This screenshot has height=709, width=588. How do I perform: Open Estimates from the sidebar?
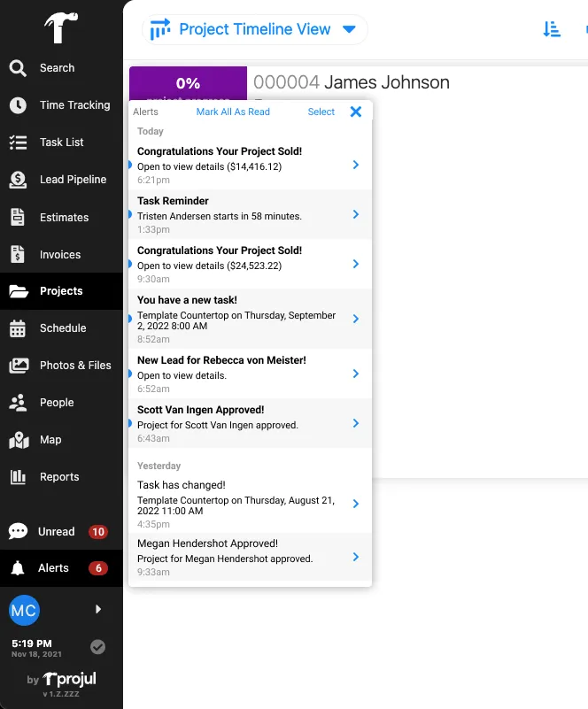(64, 217)
